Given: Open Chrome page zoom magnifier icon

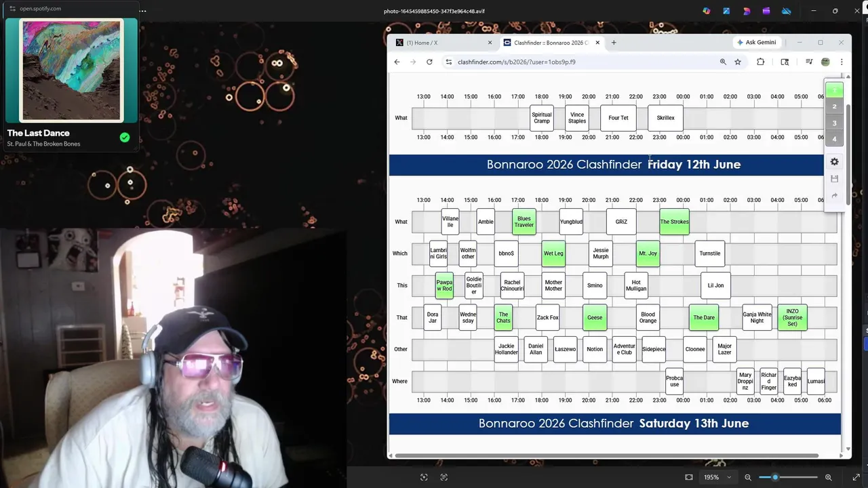Looking at the screenshot, I should pos(723,62).
